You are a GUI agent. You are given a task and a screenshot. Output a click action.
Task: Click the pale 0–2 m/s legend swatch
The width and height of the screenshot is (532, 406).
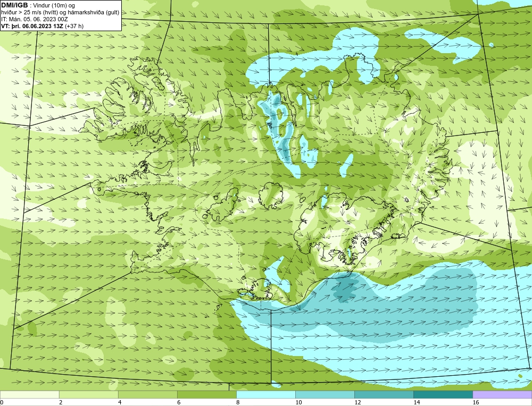pos(29,394)
